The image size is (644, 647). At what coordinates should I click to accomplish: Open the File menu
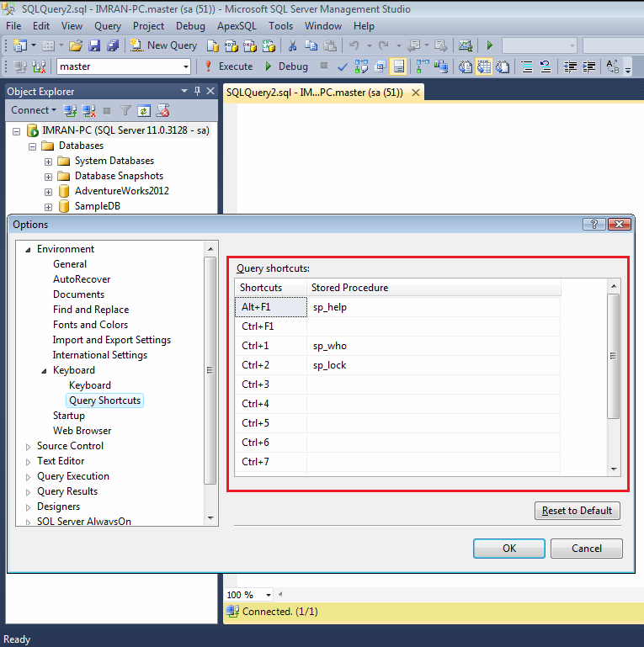(13, 26)
